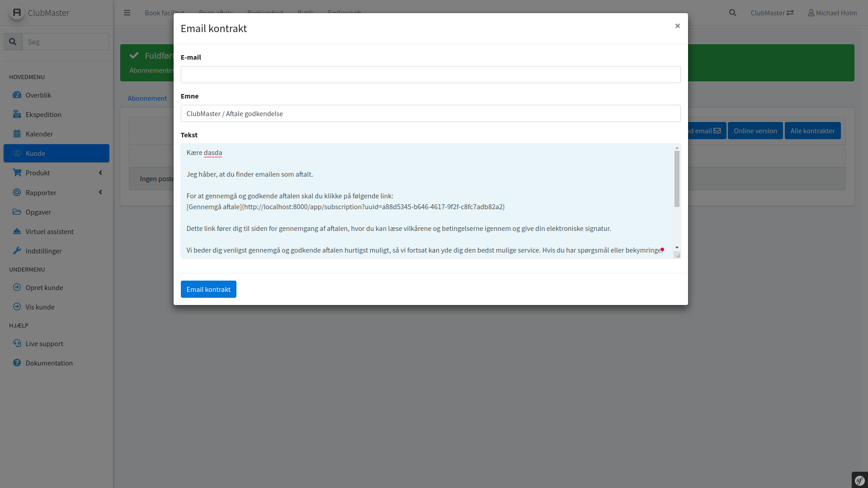868x488 pixels.
Task: Click the hamburger menu toggle icon
Action: coord(127,13)
